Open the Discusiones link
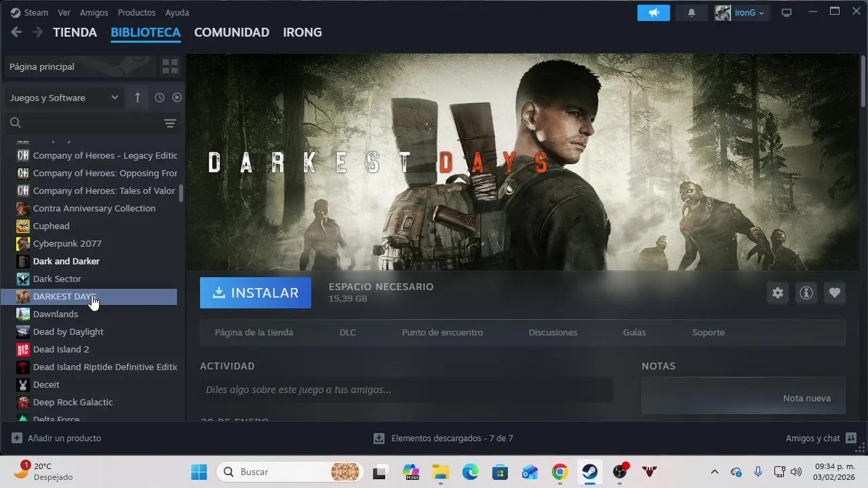The image size is (868, 488). [553, 333]
